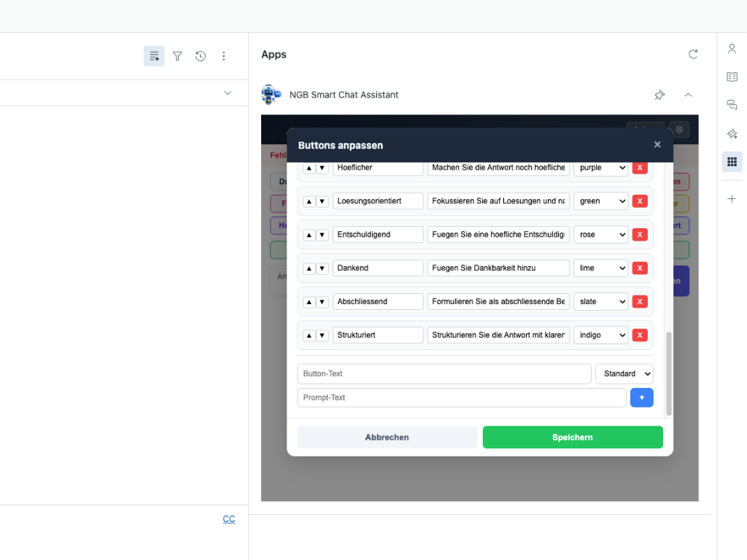Delete the Strukturiert button row

pyautogui.click(x=640, y=335)
